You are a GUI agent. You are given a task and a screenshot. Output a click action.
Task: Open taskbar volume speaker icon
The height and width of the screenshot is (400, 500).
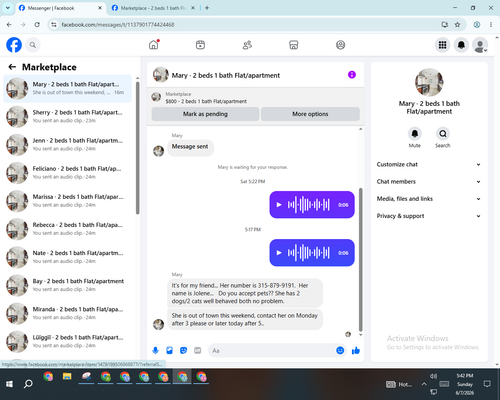(433, 376)
